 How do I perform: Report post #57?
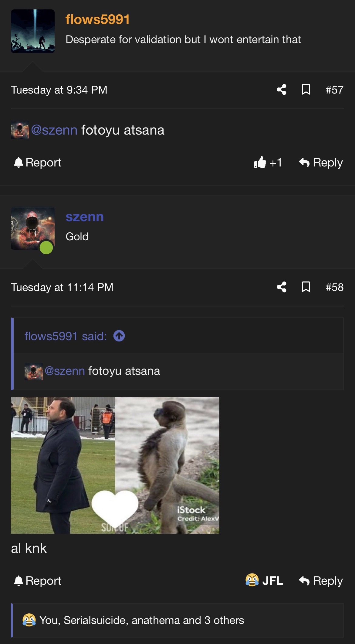pyautogui.click(x=38, y=163)
